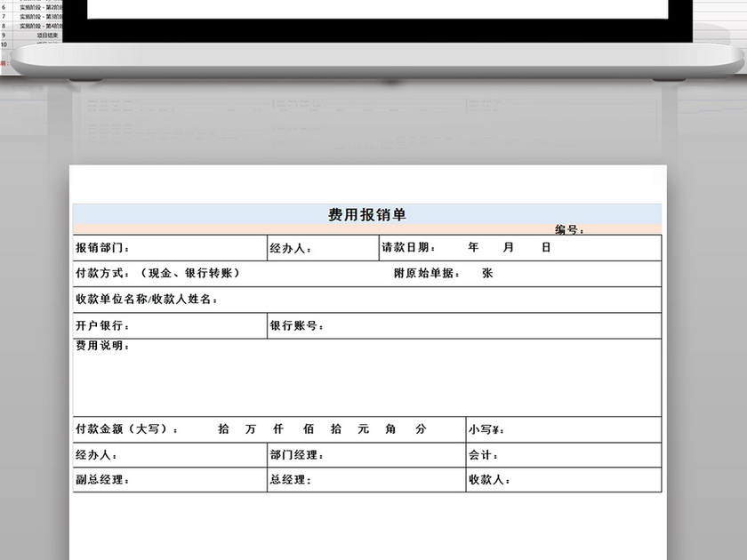Click the 付款方式 cell
This screenshot has width=747, height=560.
pos(178,274)
